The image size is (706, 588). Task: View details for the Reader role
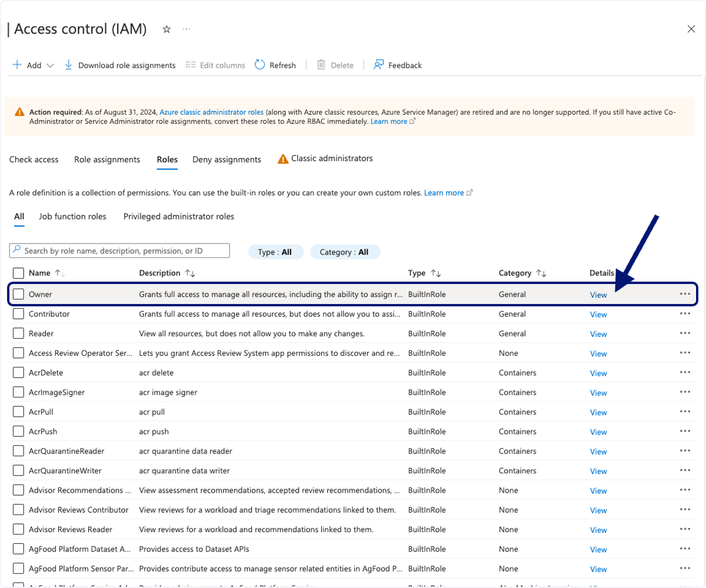point(598,334)
